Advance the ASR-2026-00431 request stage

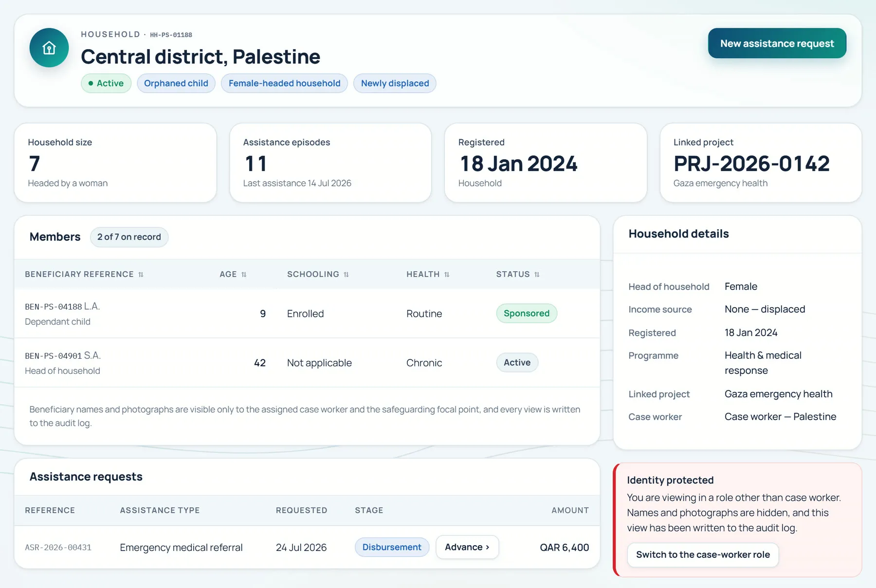[467, 547]
